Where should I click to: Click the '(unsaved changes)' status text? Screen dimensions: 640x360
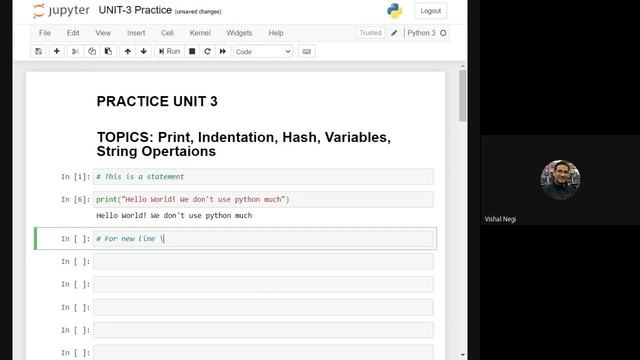[x=198, y=12]
